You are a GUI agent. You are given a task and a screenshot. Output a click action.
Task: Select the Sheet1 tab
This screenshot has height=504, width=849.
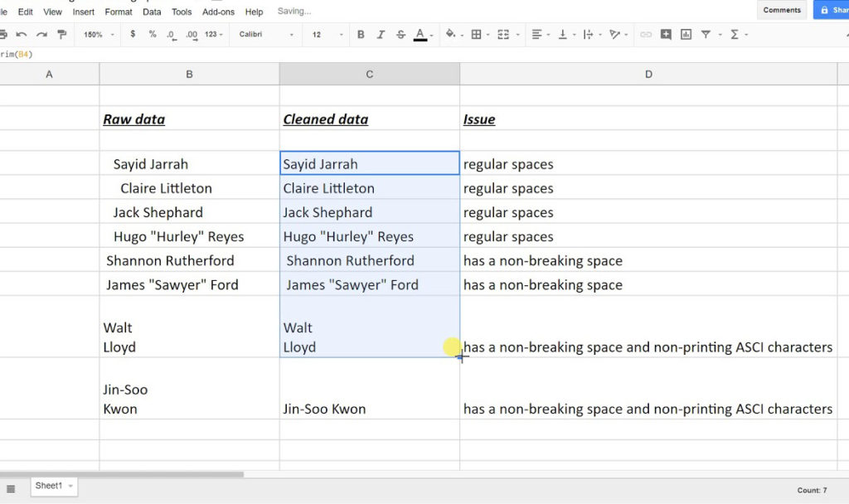click(x=49, y=486)
